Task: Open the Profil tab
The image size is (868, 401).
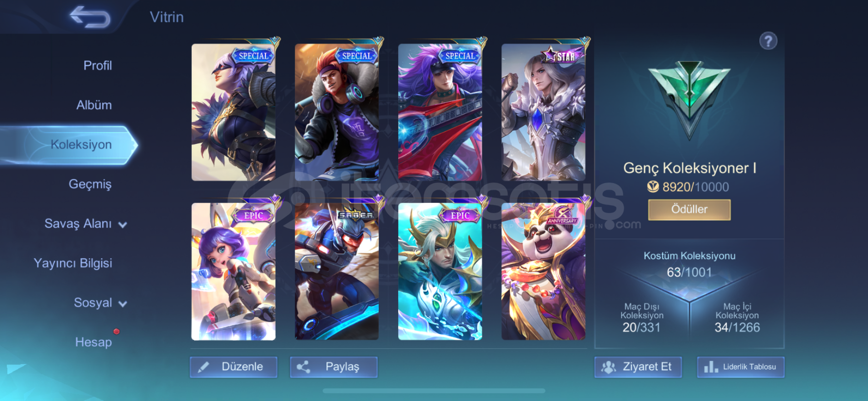Action: [97, 65]
